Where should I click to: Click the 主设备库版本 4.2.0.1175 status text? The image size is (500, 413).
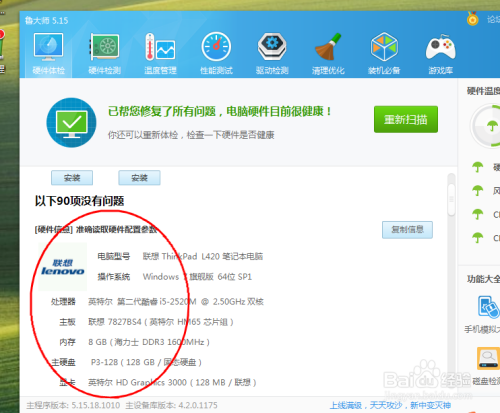point(171,405)
